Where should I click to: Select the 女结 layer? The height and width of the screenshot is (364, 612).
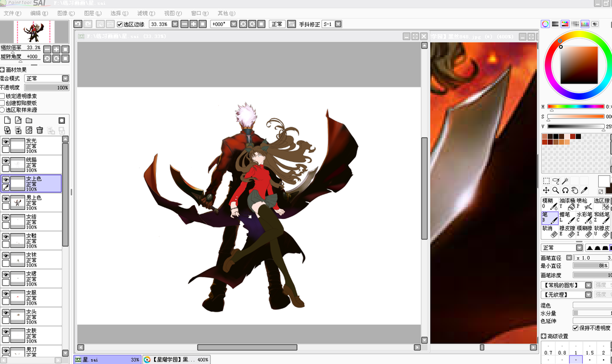(31, 221)
